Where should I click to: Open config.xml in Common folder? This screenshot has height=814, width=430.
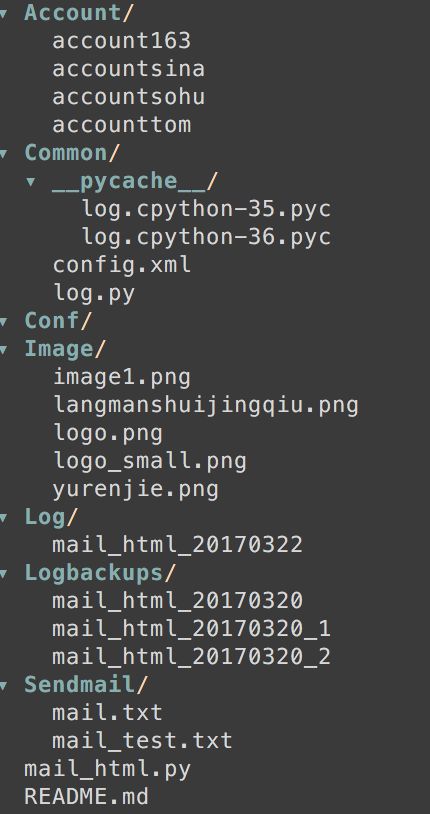coord(122,265)
